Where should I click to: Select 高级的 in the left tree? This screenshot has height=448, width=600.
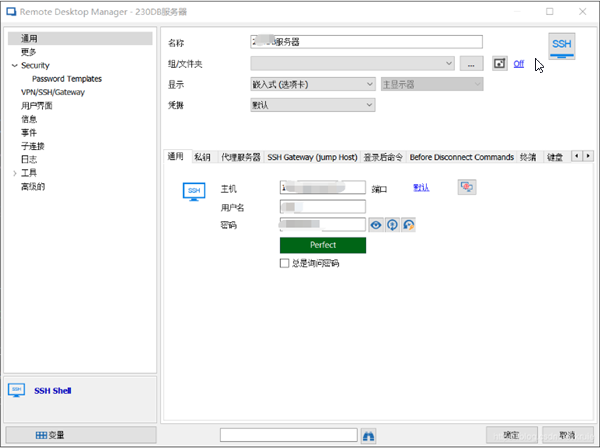click(x=33, y=187)
